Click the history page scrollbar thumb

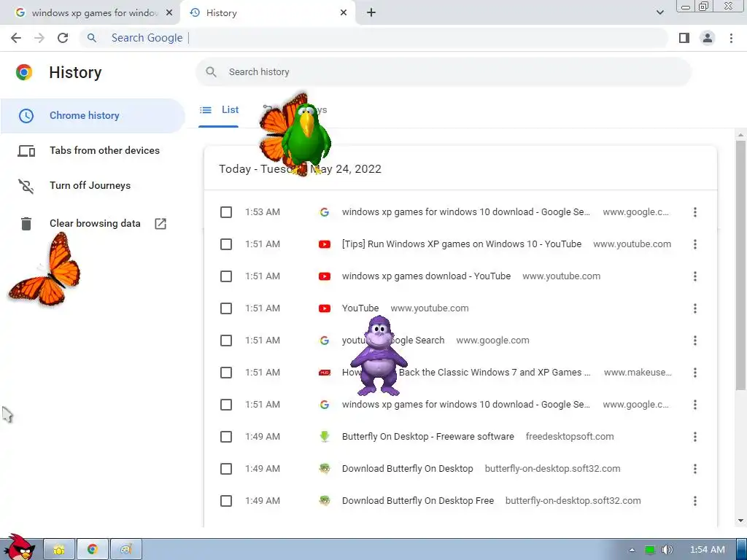(740, 264)
